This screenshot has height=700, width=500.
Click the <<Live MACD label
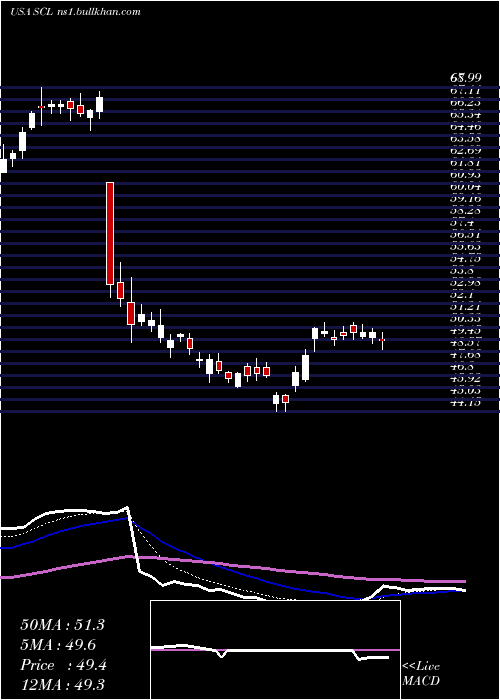[x=421, y=674]
